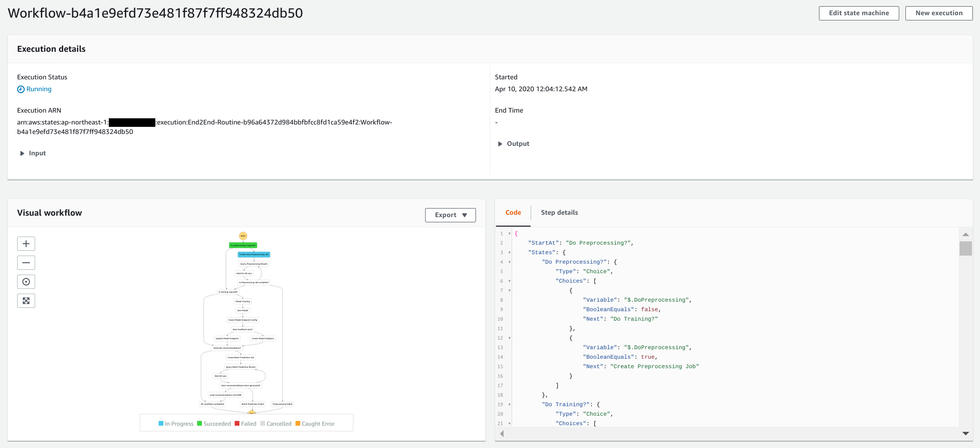Expand the Output section
980x448 pixels.
point(500,144)
